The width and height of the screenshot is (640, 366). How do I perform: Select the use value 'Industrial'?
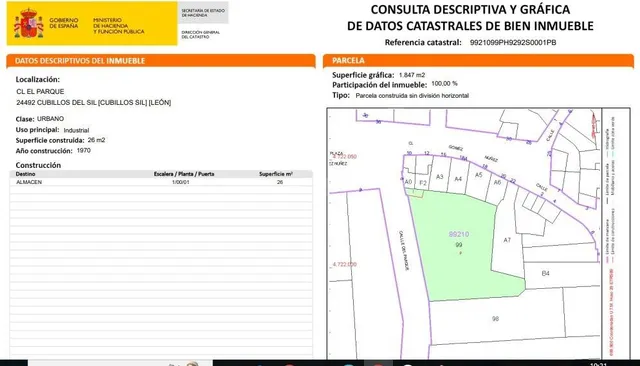click(x=76, y=130)
